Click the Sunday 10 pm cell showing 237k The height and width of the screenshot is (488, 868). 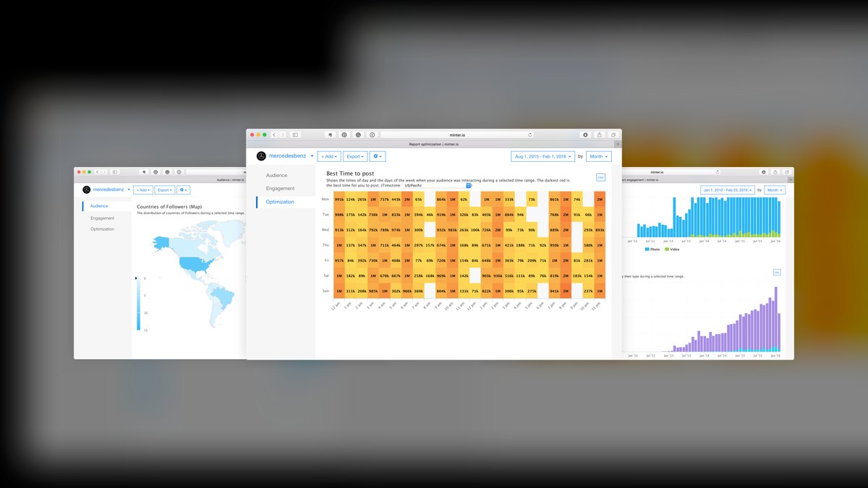(x=588, y=291)
